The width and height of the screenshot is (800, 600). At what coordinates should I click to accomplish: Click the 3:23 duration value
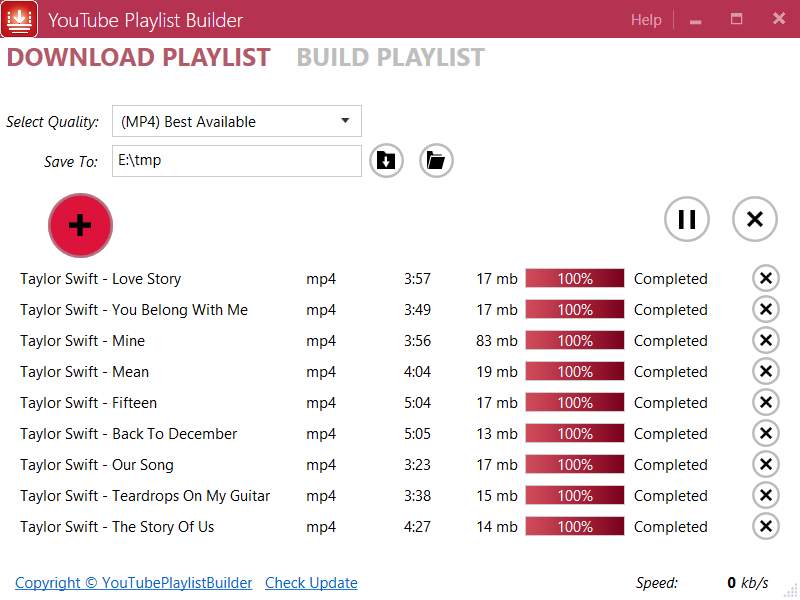(x=417, y=465)
